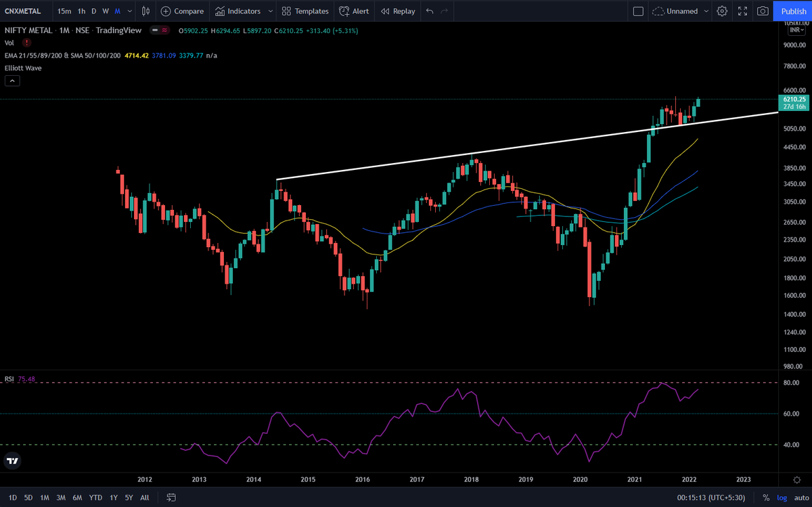Set date range to 6M

click(x=77, y=498)
